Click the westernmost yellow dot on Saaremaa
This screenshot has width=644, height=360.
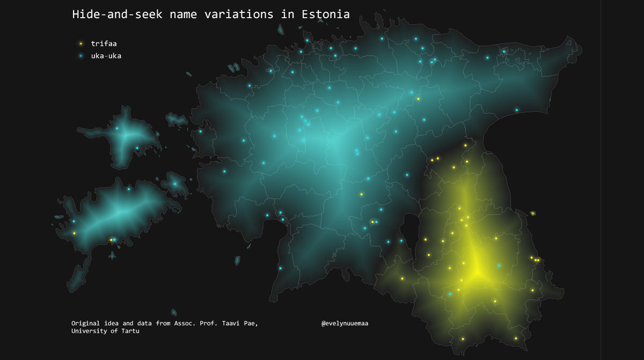click(x=74, y=233)
